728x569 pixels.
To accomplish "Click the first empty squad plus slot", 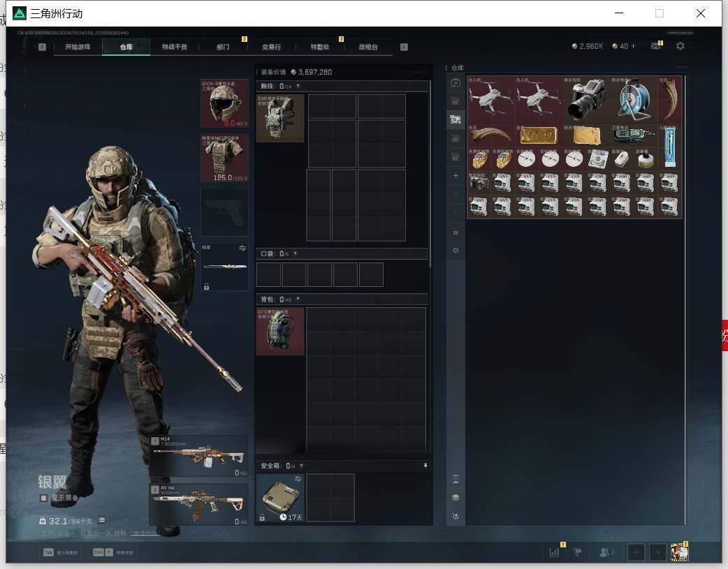I will 636,552.
